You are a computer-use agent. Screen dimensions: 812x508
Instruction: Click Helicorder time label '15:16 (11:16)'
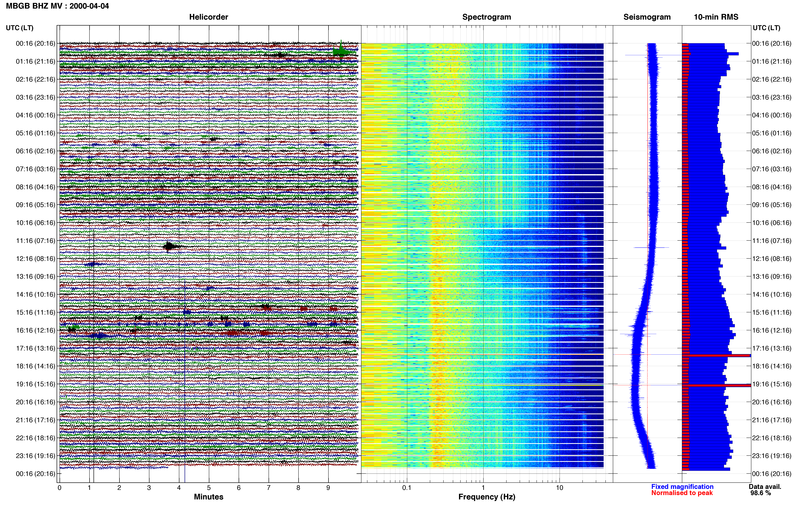tap(36, 313)
